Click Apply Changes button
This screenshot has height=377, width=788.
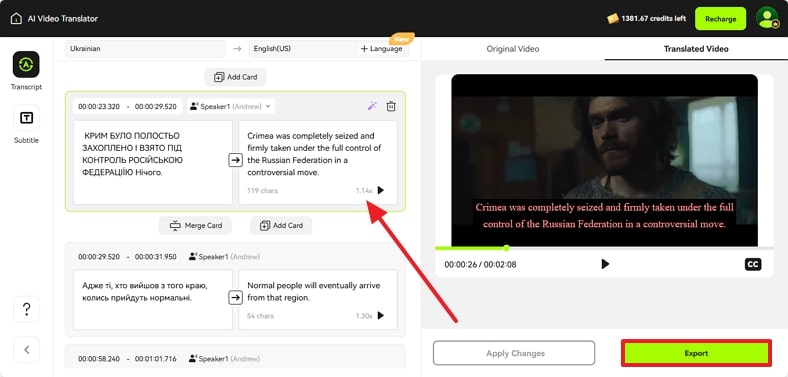(x=514, y=353)
